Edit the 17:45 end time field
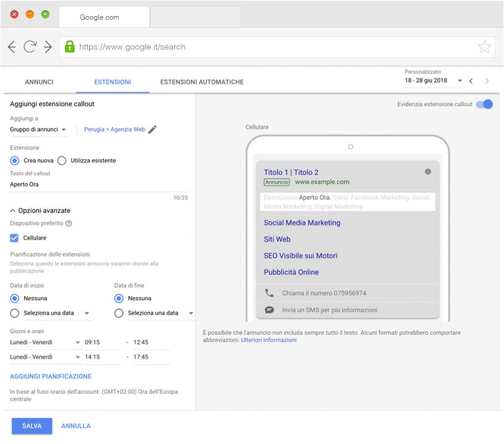The width and height of the screenshot is (504, 444). pyautogui.click(x=151, y=357)
